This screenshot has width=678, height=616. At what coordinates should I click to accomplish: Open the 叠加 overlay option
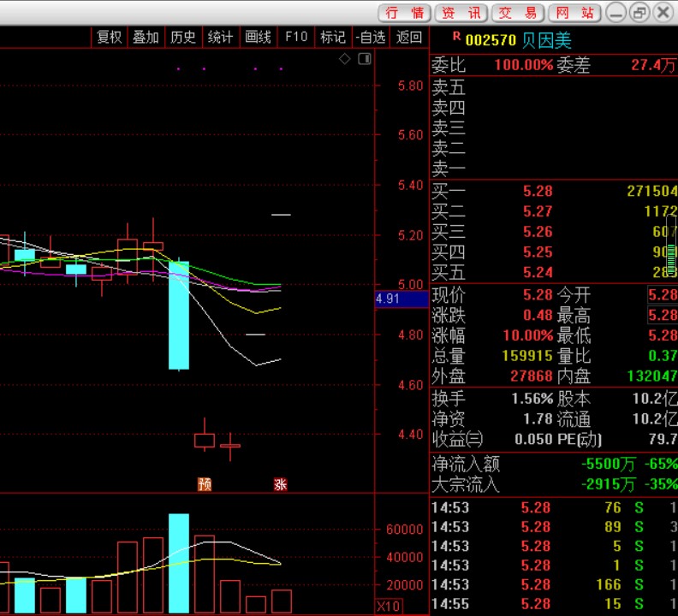pyautogui.click(x=146, y=37)
